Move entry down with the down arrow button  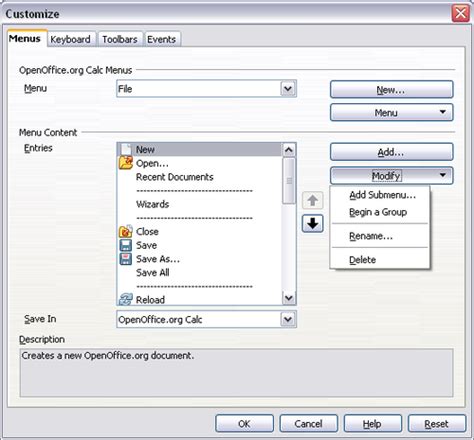pyautogui.click(x=312, y=223)
